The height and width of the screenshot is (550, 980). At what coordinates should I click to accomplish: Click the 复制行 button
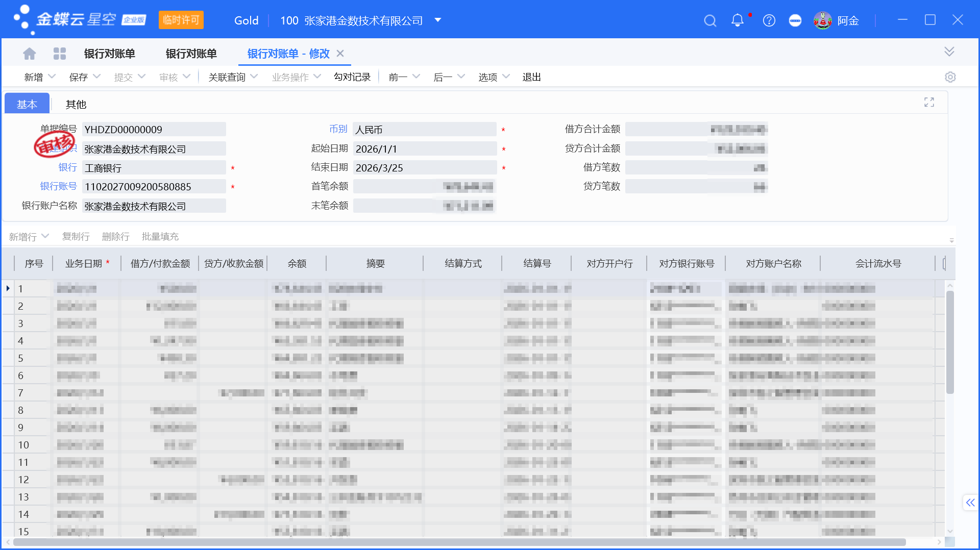76,236
